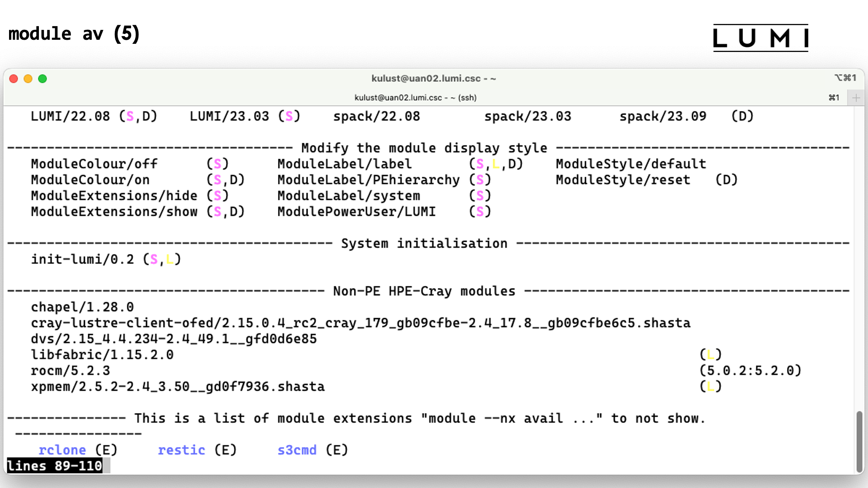This screenshot has width=868, height=488.
Task: Add a new terminal tab with plus
Action: tap(856, 98)
